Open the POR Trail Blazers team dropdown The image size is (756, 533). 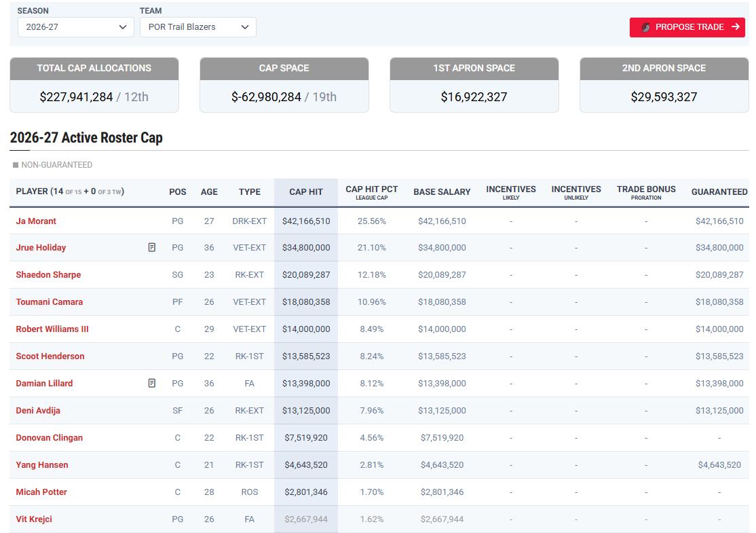pos(197,27)
